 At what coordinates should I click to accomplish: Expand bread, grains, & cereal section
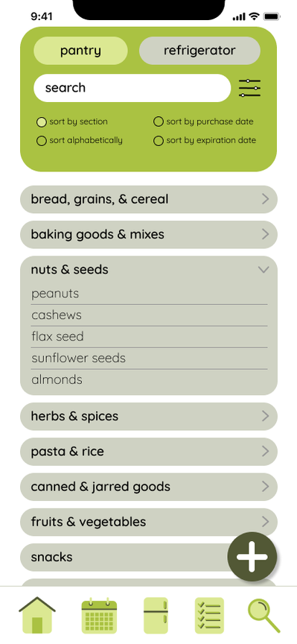[x=149, y=199]
